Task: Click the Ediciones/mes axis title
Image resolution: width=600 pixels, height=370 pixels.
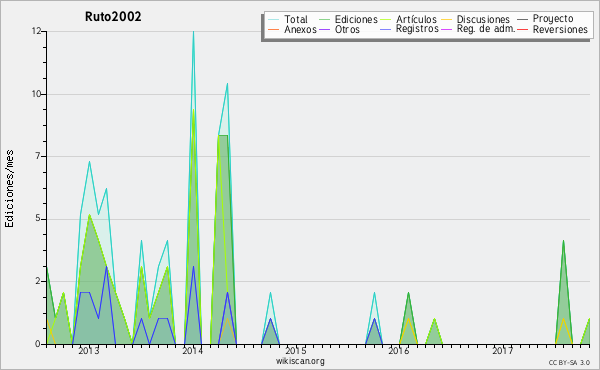Action: tap(9, 189)
